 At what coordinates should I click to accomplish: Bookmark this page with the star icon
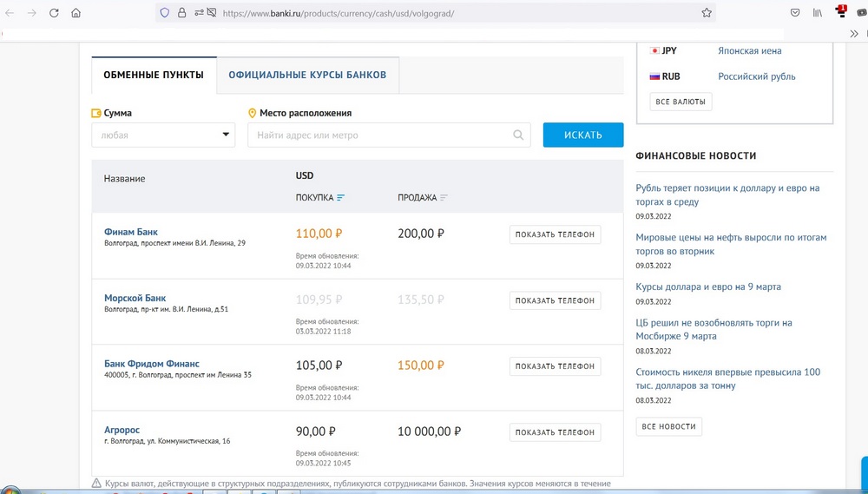707,13
